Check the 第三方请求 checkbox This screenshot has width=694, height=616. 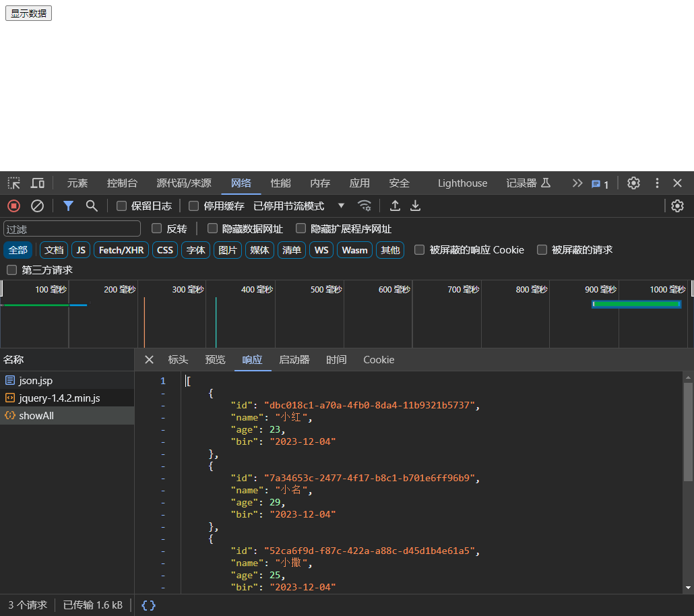click(x=12, y=270)
